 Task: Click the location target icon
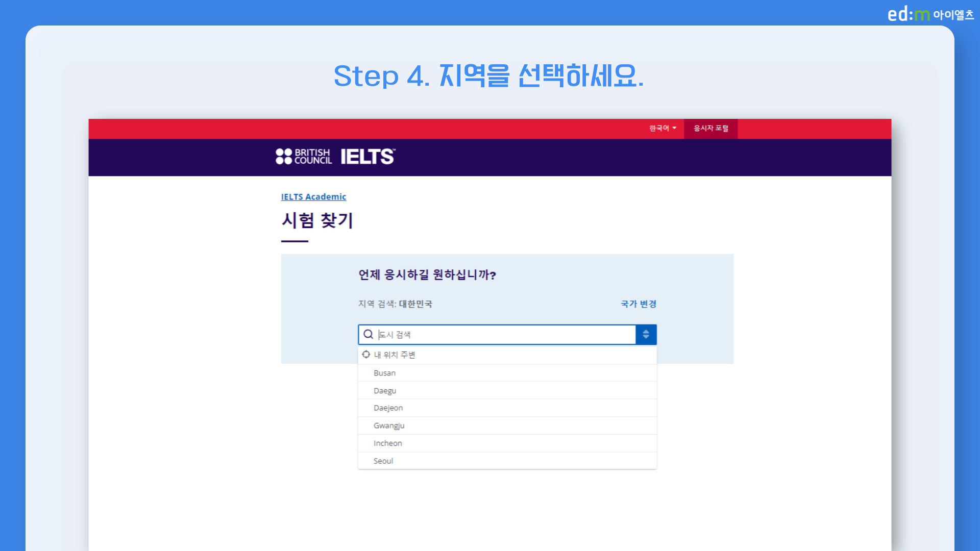click(366, 355)
